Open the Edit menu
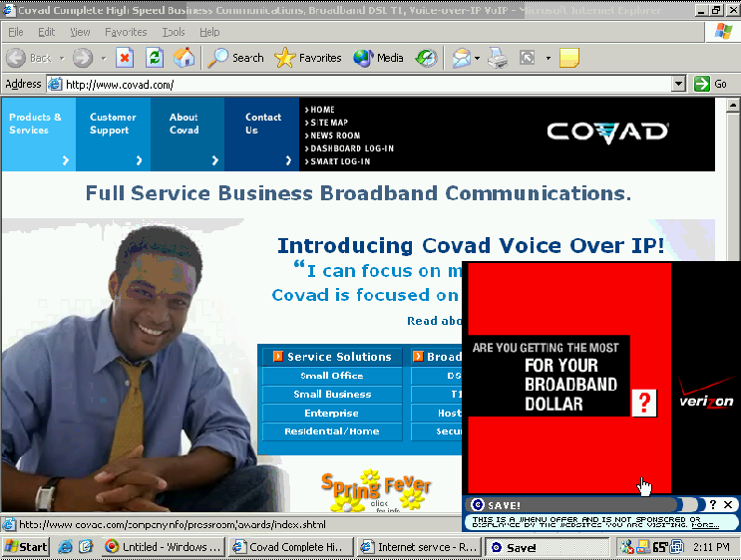This screenshot has height=560, width=741. pyautogui.click(x=46, y=32)
